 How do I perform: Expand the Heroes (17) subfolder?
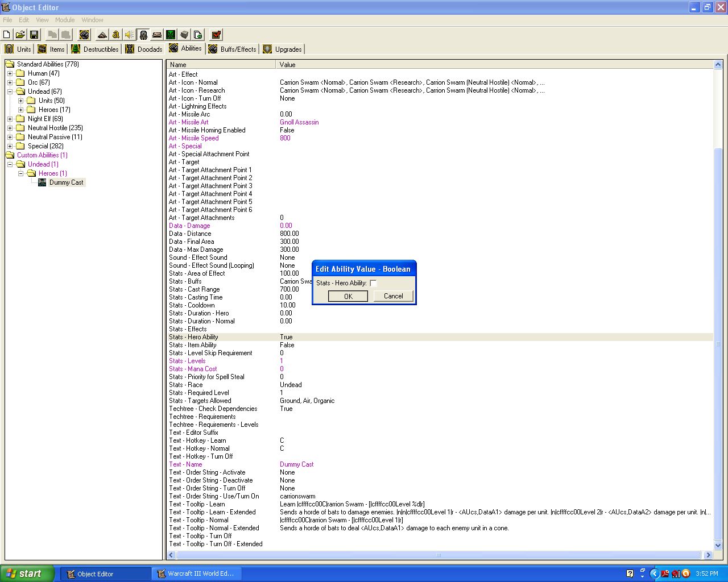pyautogui.click(x=20, y=110)
